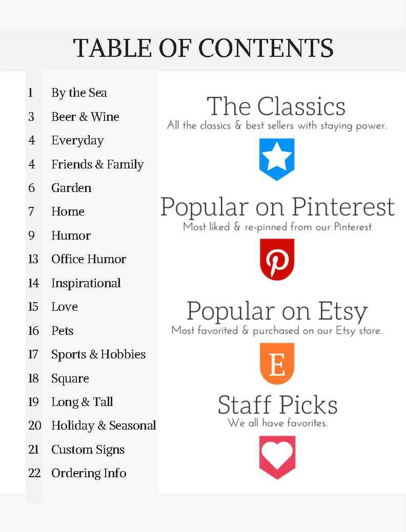Click the blue star Classics badge icon
This screenshot has width=406, height=532.
click(x=277, y=158)
